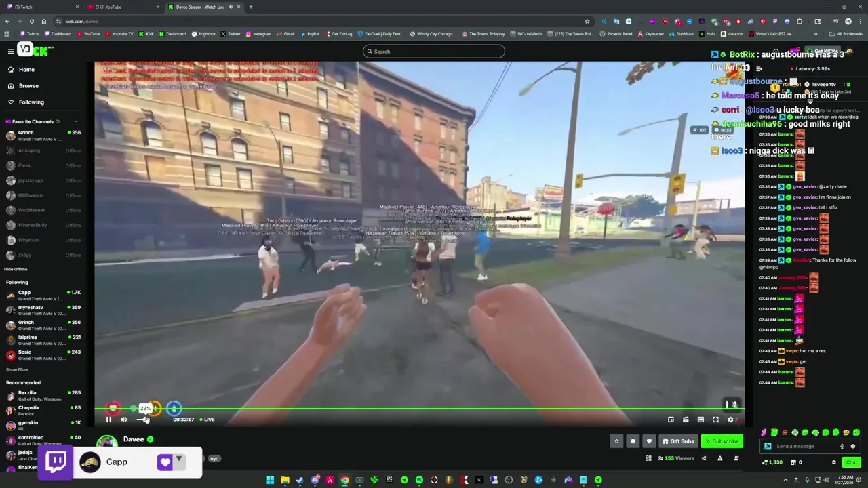The width and height of the screenshot is (868, 488).
Task: Open the Nightbot bookmark
Action: 203,34
